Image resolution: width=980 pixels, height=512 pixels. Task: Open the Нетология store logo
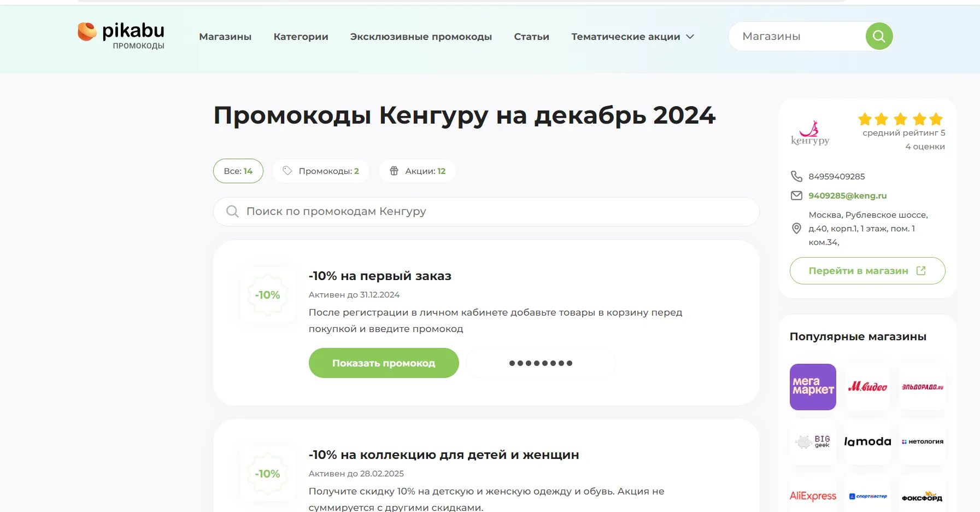click(x=922, y=441)
